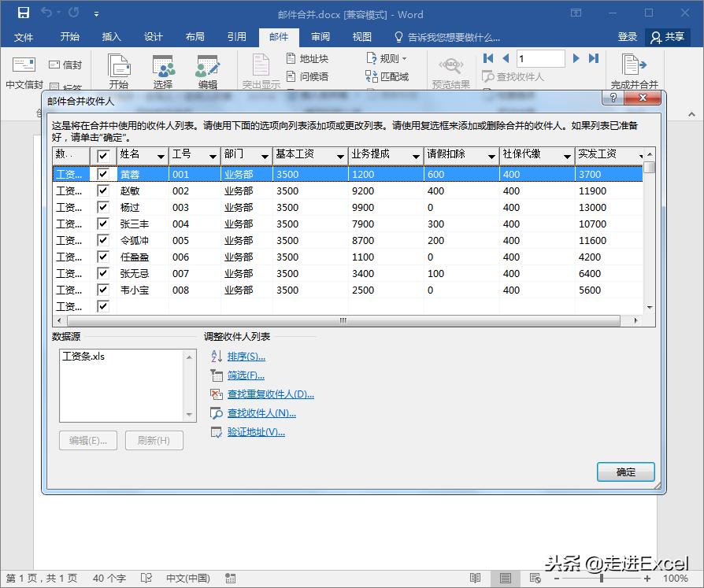
Task: Uncheck the checkbox for 赵敏 row
Action: pos(102,190)
